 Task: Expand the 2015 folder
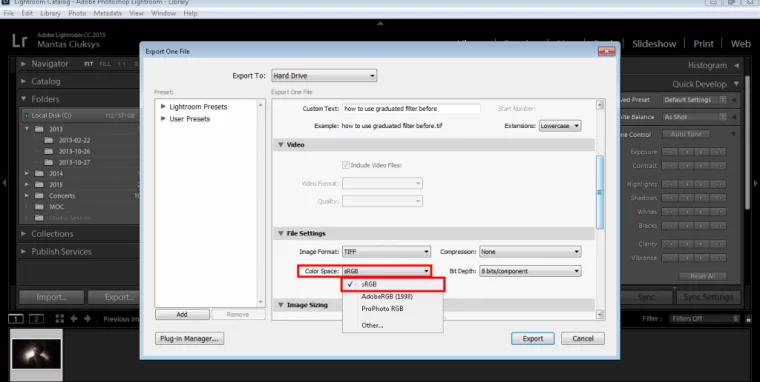coord(27,185)
